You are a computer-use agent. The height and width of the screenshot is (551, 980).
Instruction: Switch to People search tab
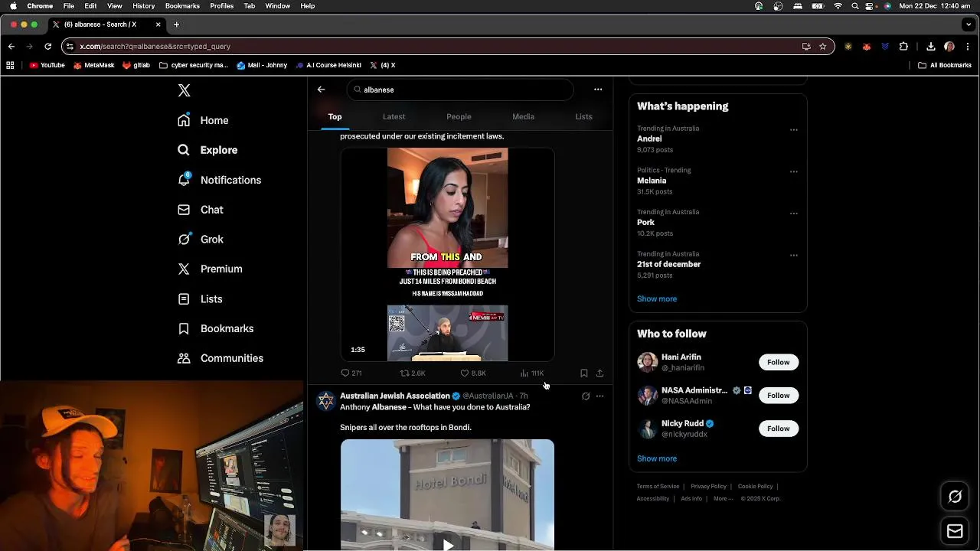click(x=459, y=117)
